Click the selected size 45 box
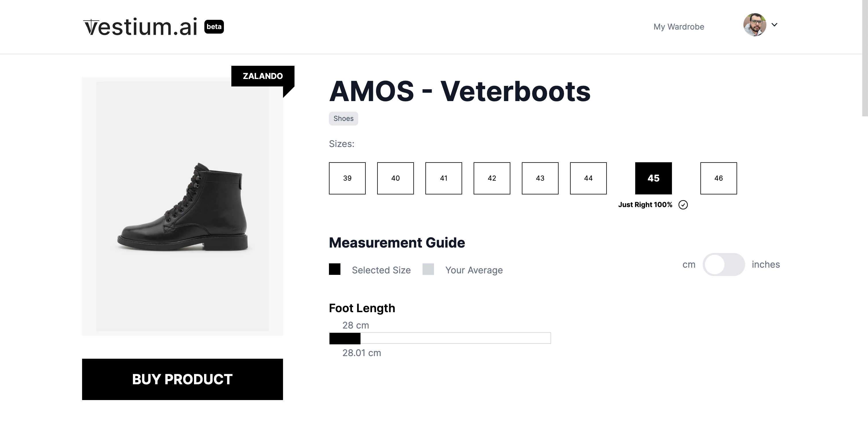 pyautogui.click(x=653, y=178)
